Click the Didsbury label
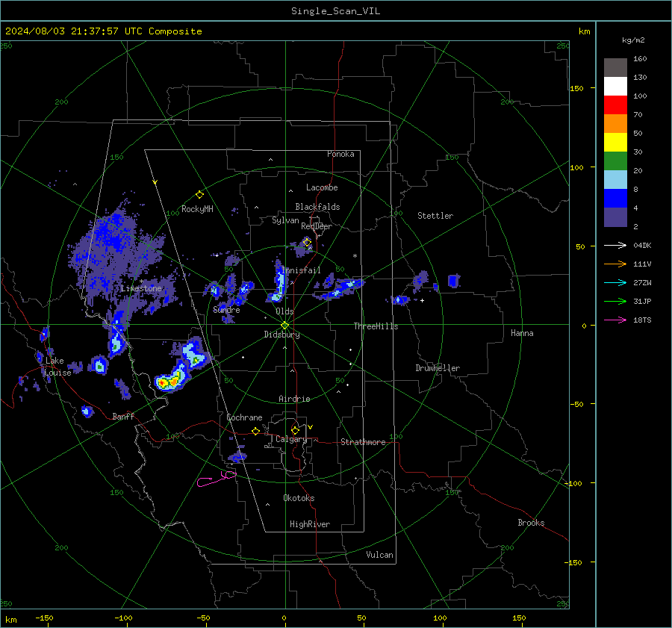Image resolution: width=672 pixels, height=628 pixels. tap(281, 335)
